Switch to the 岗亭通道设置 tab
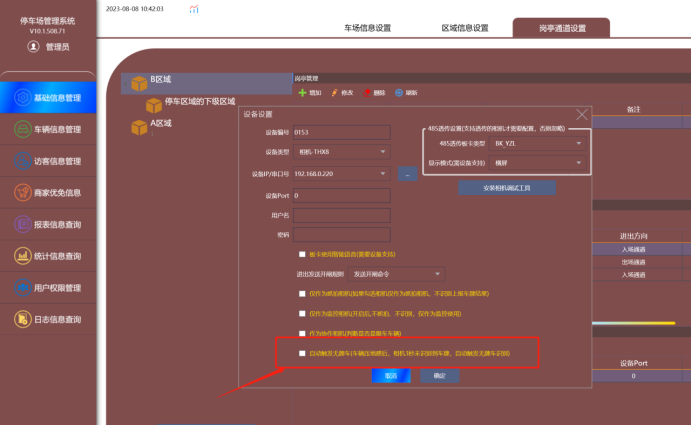 click(562, 28)
